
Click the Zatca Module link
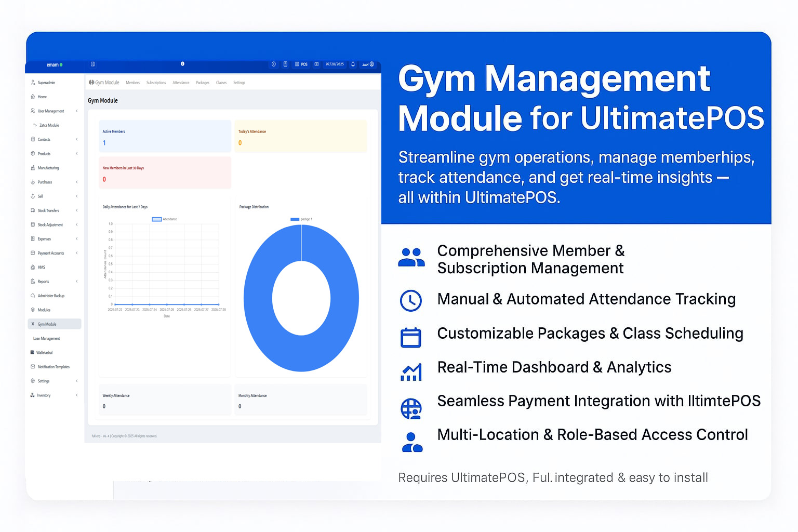[x=49, y=125]
